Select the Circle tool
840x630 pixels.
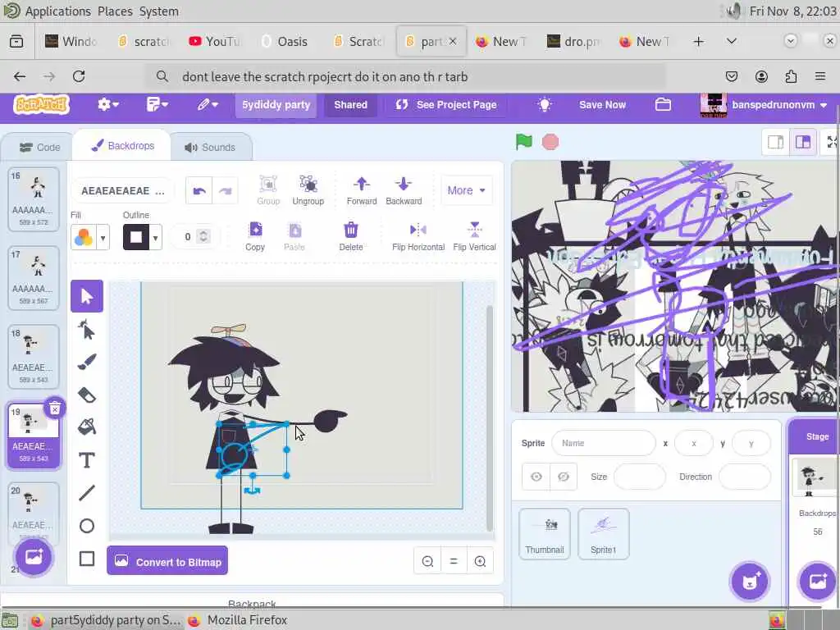coord(87,526)
